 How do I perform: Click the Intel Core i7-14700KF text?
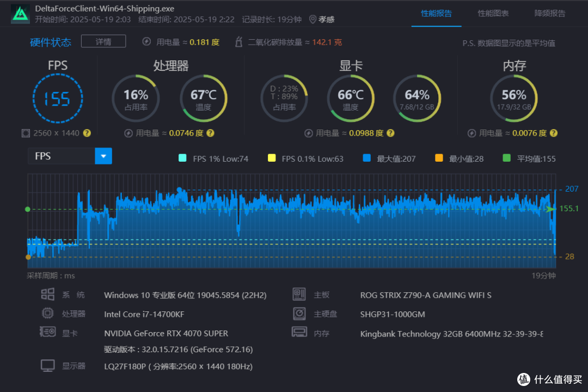(x=144, y=314)
